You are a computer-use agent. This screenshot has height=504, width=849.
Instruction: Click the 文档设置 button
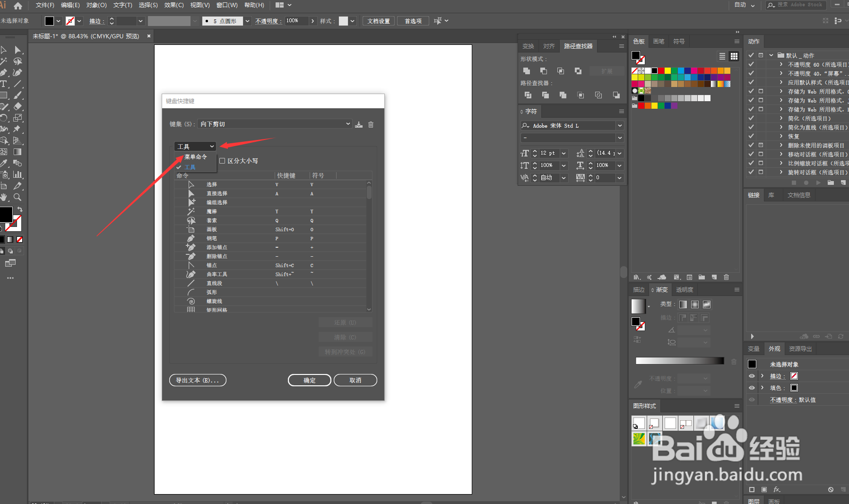click(x=379, y=21)
